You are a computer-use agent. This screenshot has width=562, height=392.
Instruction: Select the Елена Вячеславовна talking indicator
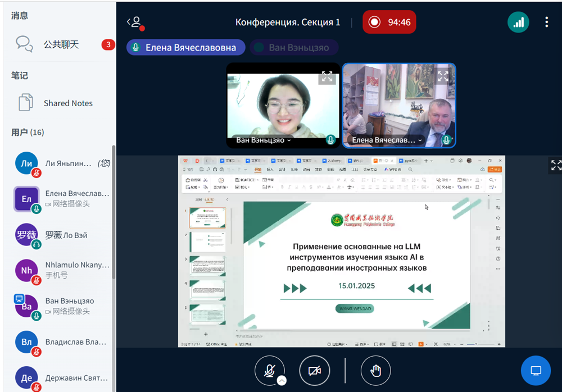click(185, 48)
